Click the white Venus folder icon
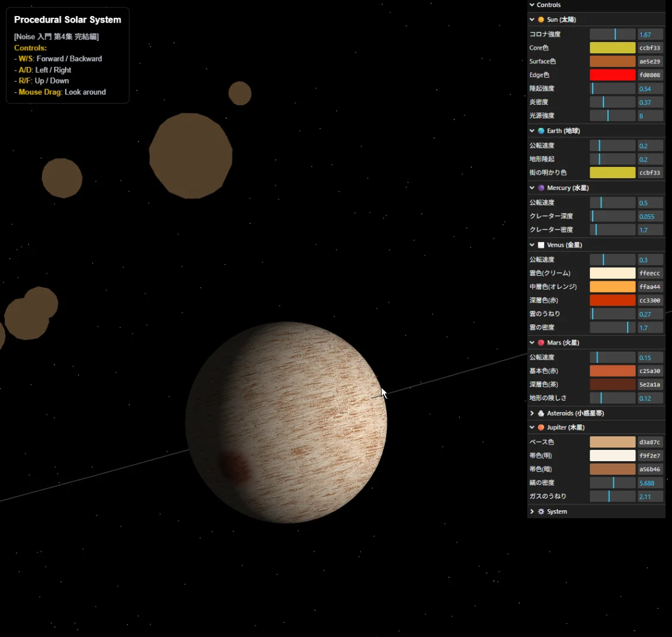Screen dimensions: 672x637 point(541,245)
